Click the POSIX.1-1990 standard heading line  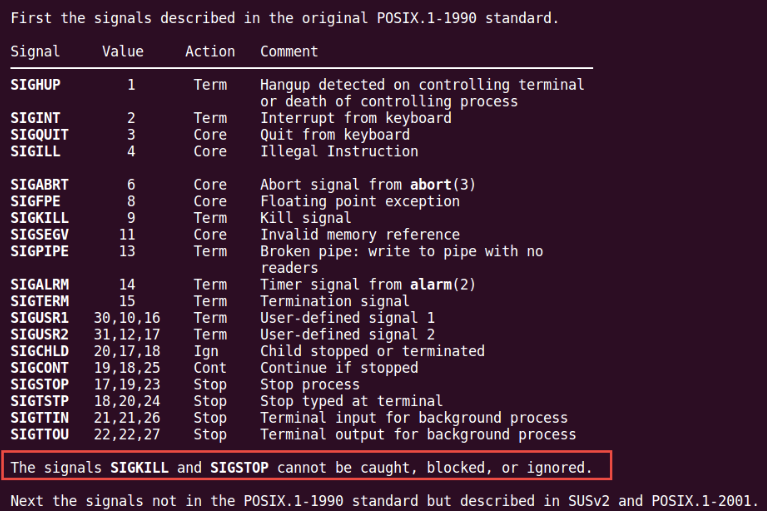click(284, 18)
